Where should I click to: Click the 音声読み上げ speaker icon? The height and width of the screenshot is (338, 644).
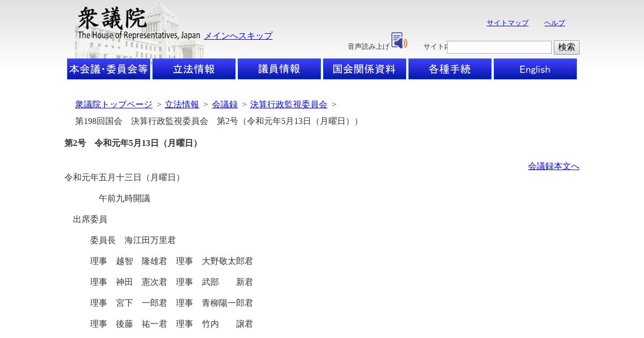pyautogui.click(x=399, y=40)
